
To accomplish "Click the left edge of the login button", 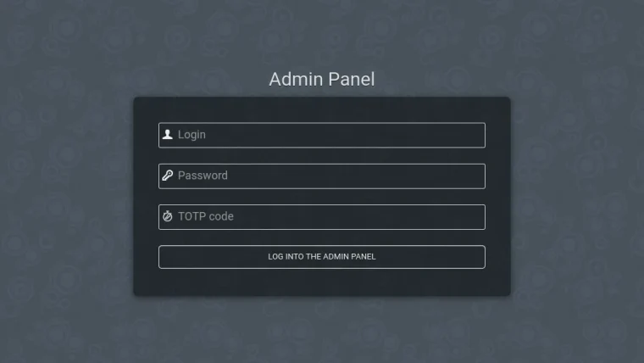I will click(165, 256).
